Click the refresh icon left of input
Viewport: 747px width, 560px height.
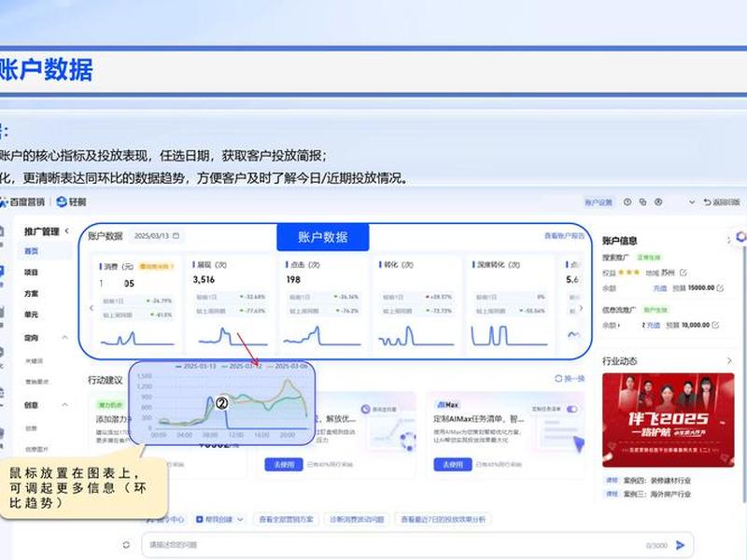126,545
